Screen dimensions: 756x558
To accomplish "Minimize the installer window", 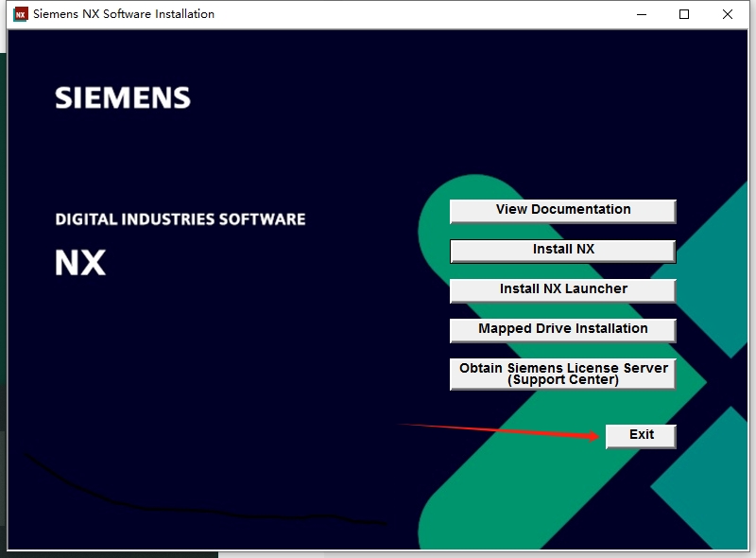I will tap(641, 14).
